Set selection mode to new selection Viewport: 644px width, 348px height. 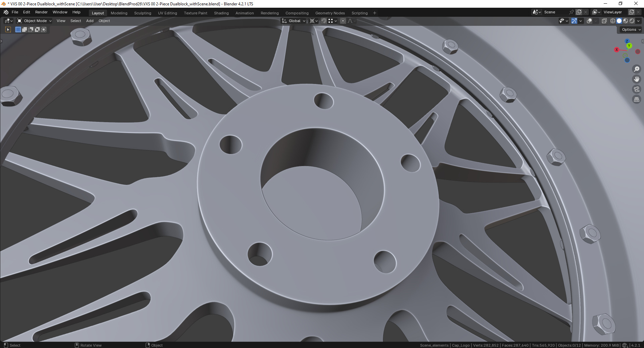tap(18, 30)
